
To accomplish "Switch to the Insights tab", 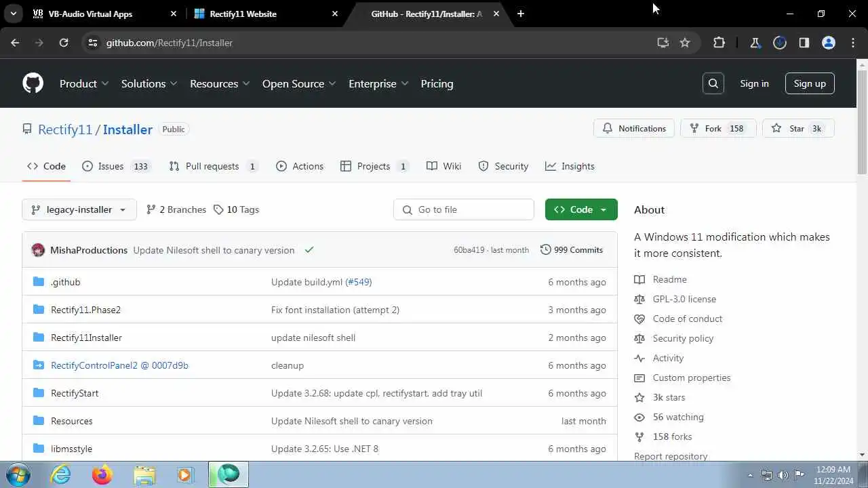I will pyautogui.click(x=570, y=166).
